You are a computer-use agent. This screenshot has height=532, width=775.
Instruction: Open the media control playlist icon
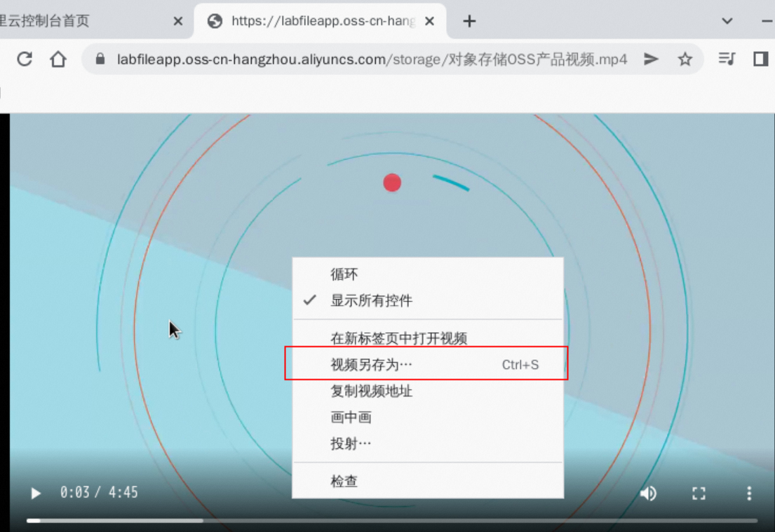(727, 60)
